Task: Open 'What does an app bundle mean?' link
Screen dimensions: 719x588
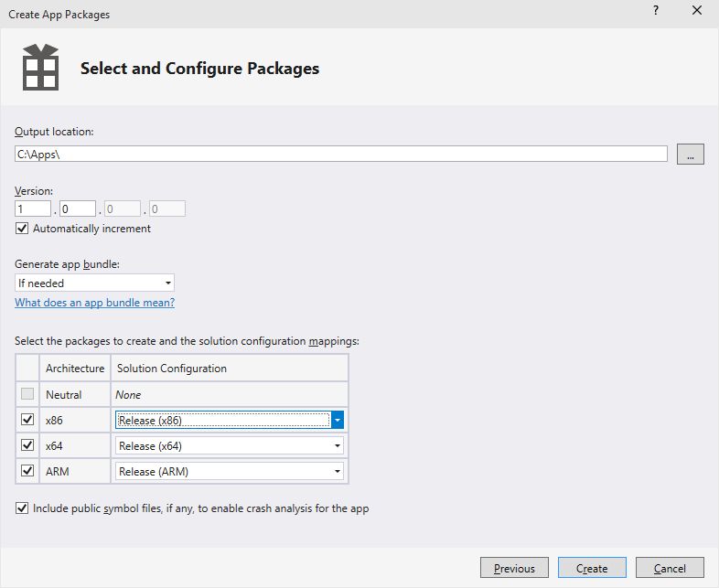Action: pyautogui.click(x=94, y=303)
